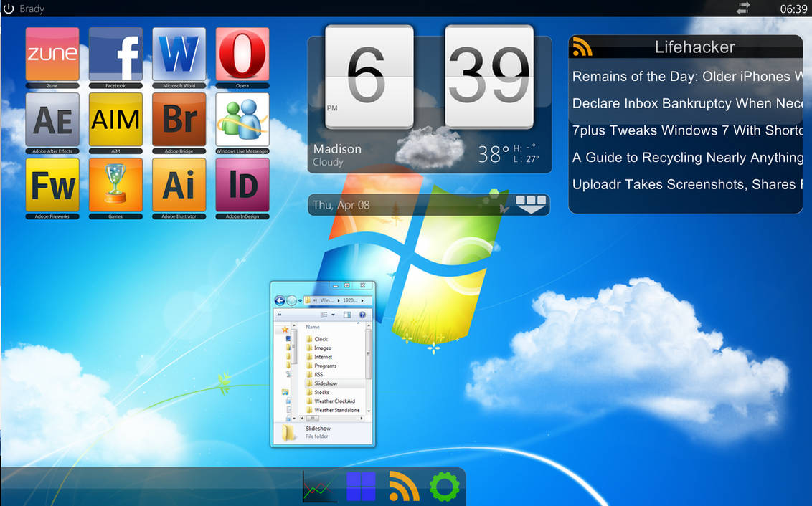Viewport: 812px width, 506px height.
Task: Expand the calendar drop-down arrow on date bar
Action: 532,204
